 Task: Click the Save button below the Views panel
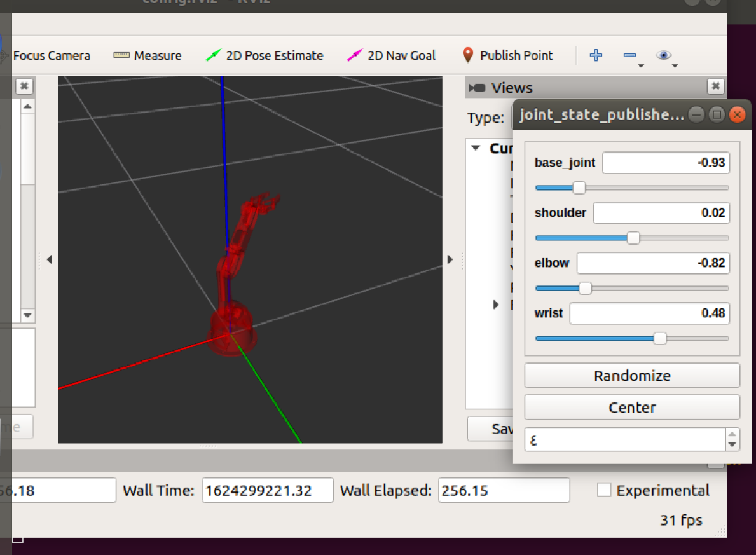(491, 428)
